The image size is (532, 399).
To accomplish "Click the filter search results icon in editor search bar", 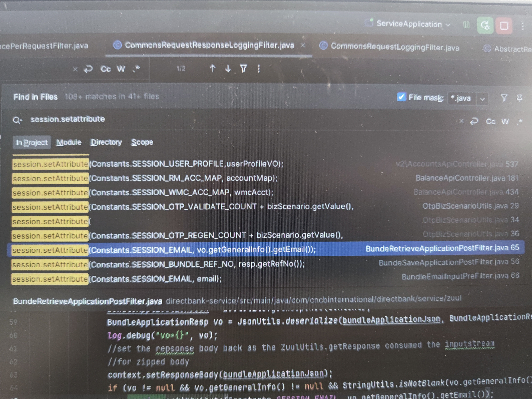I will point(243,69).
